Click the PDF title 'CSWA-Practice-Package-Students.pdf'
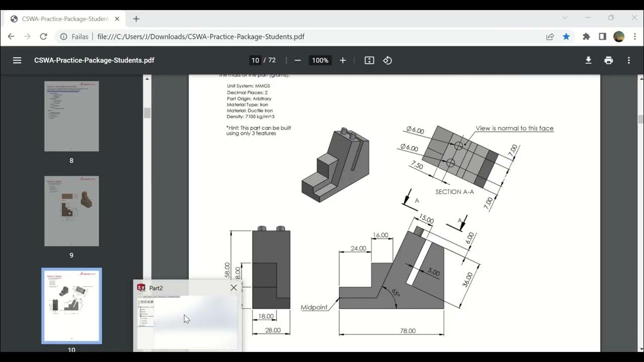 (x=94, y=60)
